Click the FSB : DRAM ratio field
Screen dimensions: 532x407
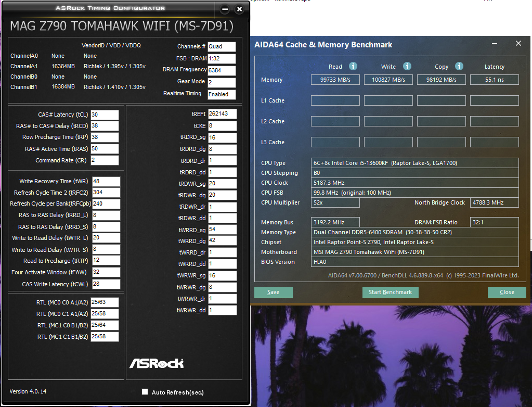222,58
